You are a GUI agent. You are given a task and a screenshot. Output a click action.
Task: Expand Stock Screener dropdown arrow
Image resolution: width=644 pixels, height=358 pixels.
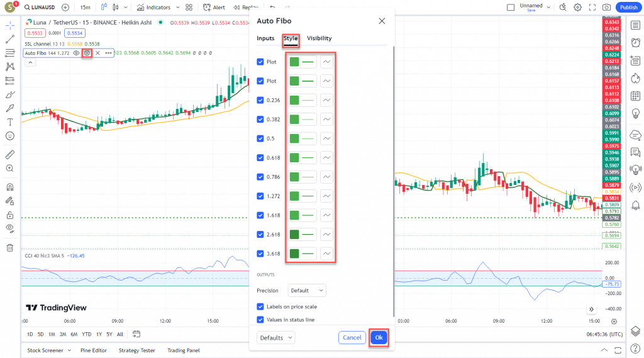tap(69, 350)
